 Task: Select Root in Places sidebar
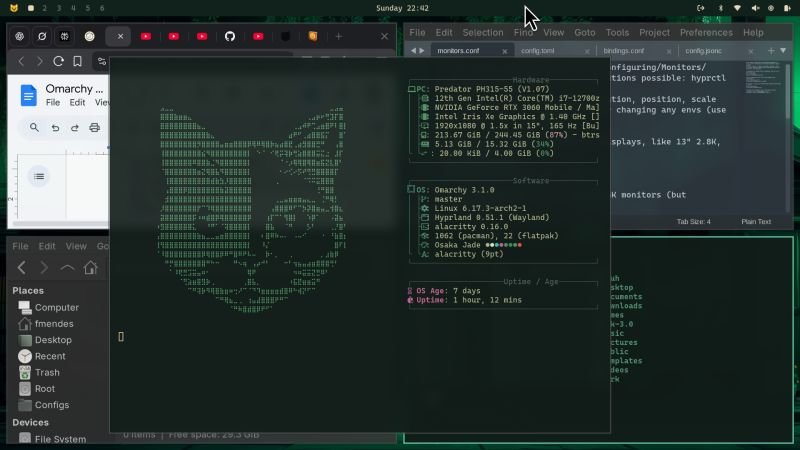pos(37,389)
